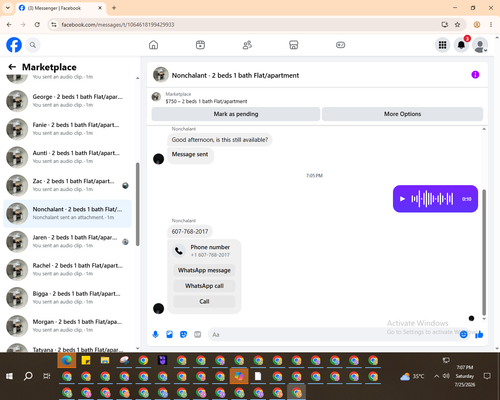This screenshot has height=400, width=500.
Task: Click the Call button under phone number
Action: click(x=204, y=301)
